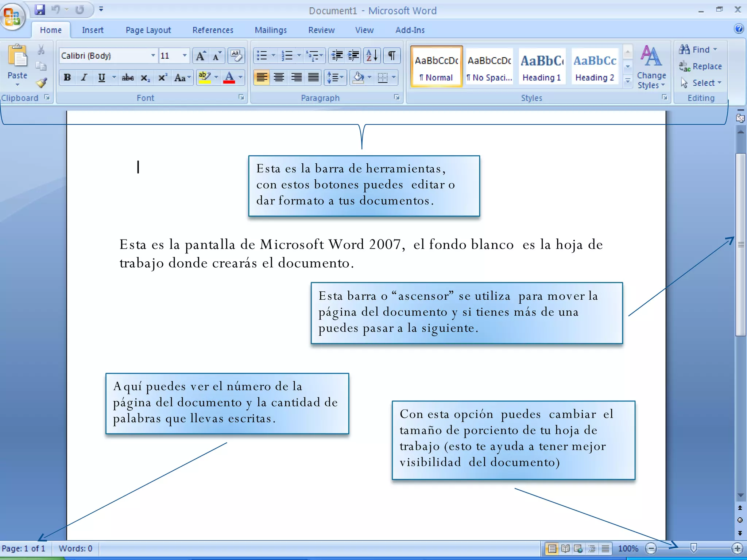Shrink the font size
The height and width of the screenshot is (560, 747).
click(217, 56)
